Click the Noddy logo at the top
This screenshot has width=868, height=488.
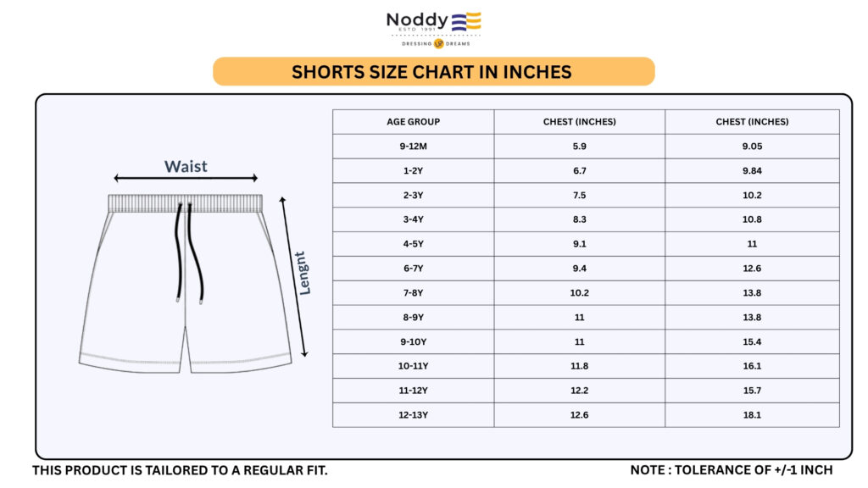pos(433,26)
